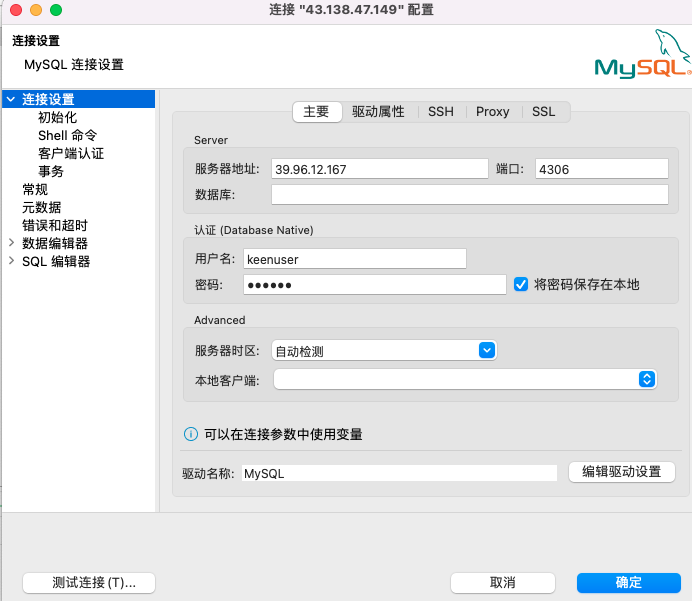Image resolution: width=692 pixels, height=601 pixels.
Task: Click the 编辑驱动设置 button
Action: click(622, 472)
